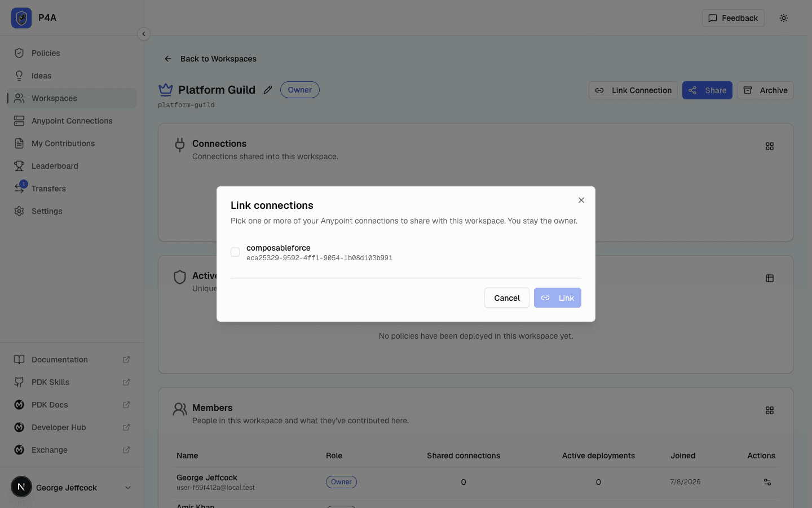Toggle Connections panel grid view icon
Viewport: 812px width, 508px height.
770,146
